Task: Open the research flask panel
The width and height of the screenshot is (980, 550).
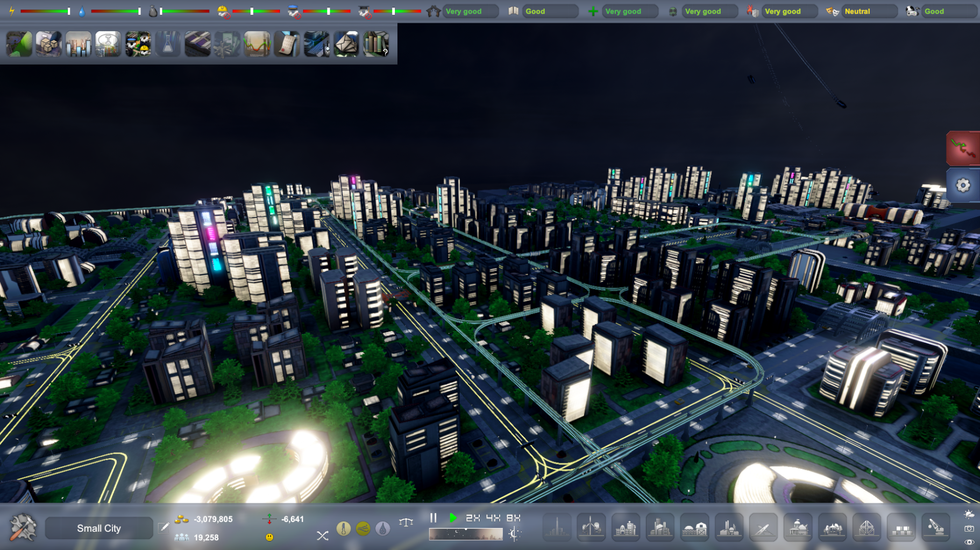Action: point(168,44)
